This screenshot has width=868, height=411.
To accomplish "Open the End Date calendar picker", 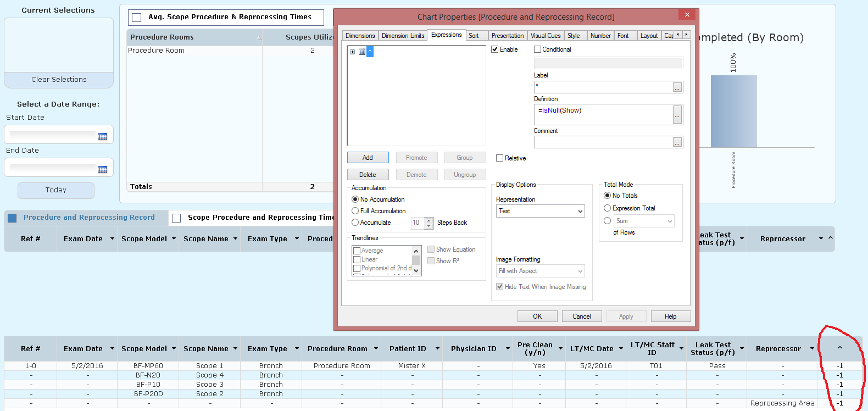I will (x=102, y=169).
